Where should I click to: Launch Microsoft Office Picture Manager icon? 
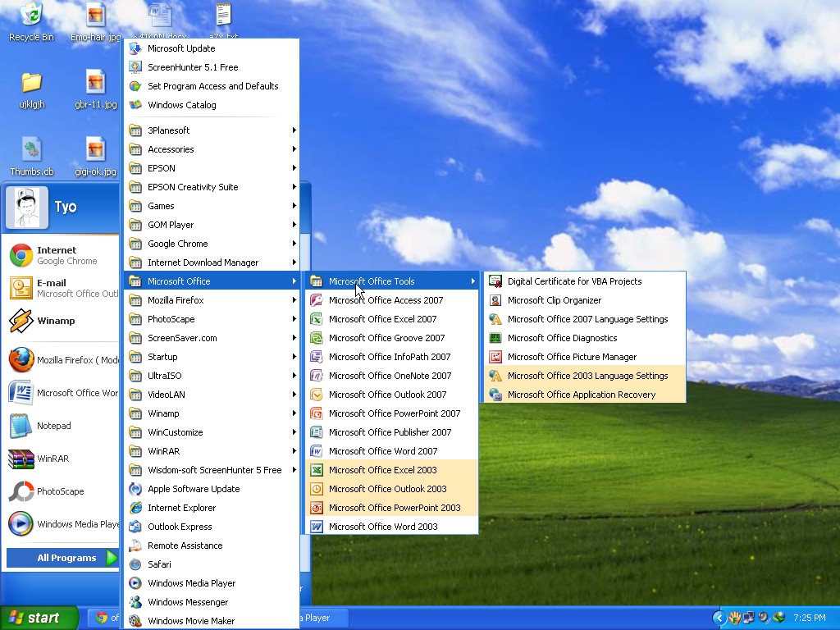click(495, 357)
